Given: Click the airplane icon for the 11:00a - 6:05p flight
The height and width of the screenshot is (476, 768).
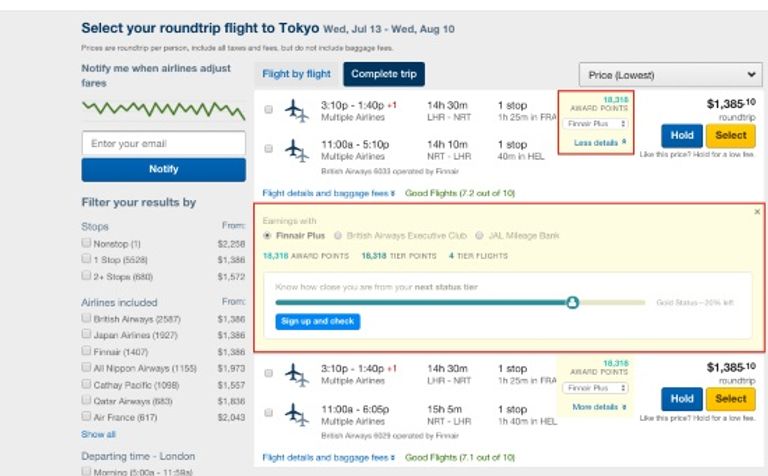Looking at the screenshot, I should click(297, 414).
